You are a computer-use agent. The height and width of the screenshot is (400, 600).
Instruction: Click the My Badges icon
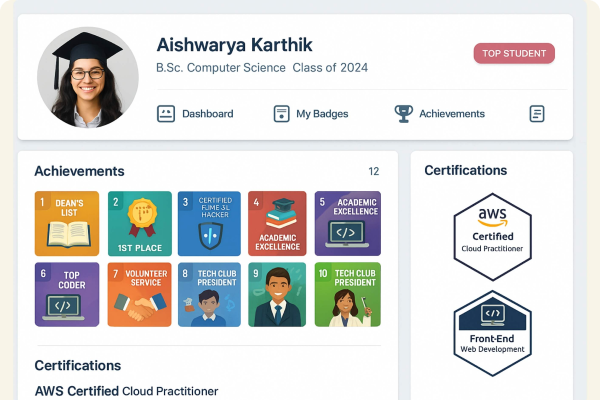[x=282, y=114]
